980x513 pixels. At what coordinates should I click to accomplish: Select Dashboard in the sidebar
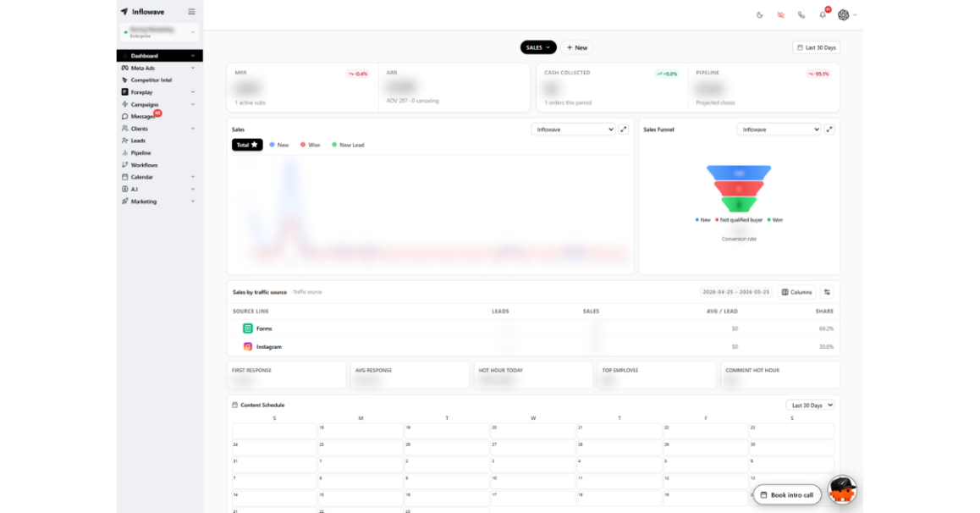[x=159, y=56]
